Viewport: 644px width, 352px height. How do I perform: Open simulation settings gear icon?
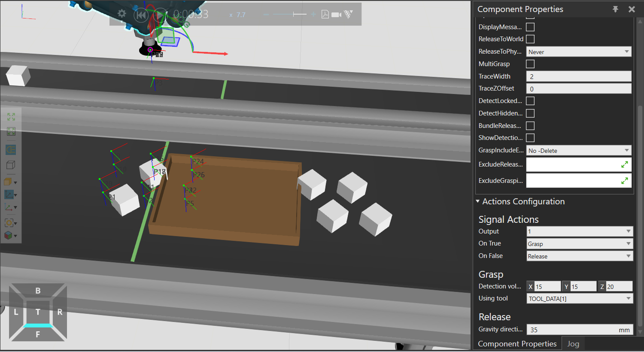(x=122, y=14)
